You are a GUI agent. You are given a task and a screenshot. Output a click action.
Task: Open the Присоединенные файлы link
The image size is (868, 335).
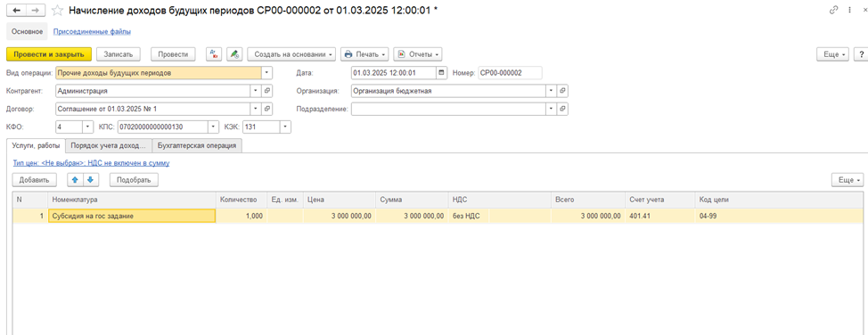pyautogui.click(x=92, y=31)
